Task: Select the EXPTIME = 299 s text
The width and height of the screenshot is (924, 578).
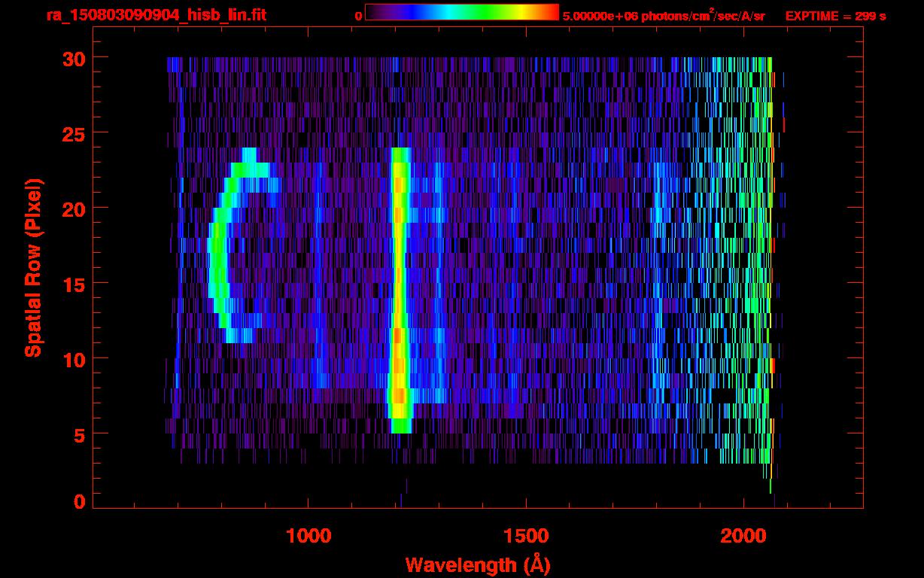Action: [x=835, y=16]
